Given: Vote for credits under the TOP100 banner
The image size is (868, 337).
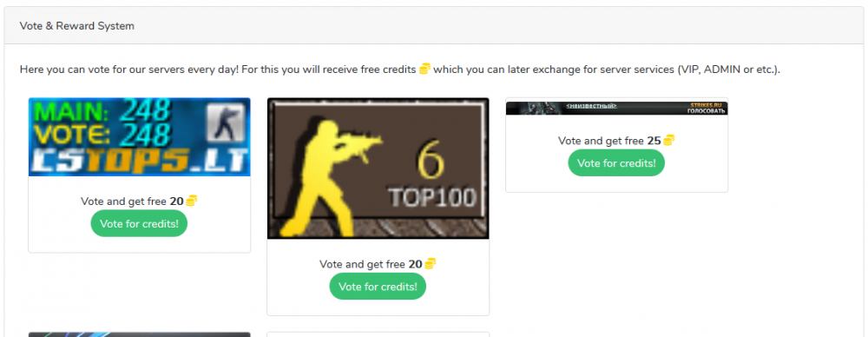Looking at the screenshot, I should tap(378, 287).
